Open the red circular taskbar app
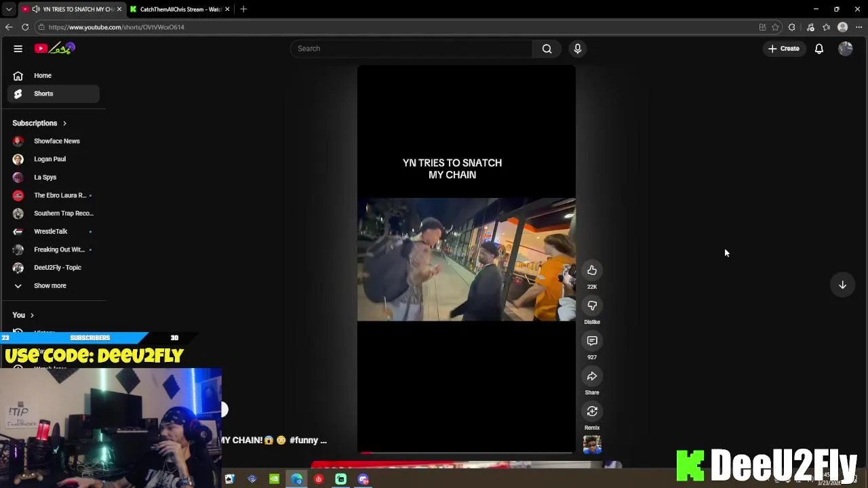The image size is (868, 488). click(x=319, y=479)
